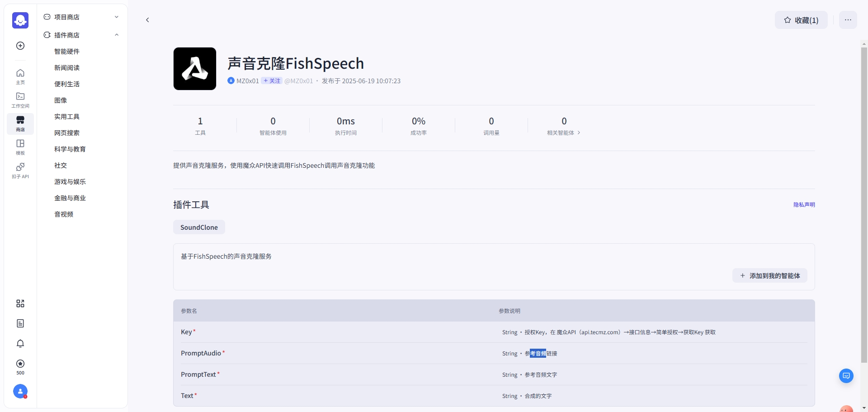Select the SoundClone tool tab
Screen dimensions: 868x412
point(198,227)
